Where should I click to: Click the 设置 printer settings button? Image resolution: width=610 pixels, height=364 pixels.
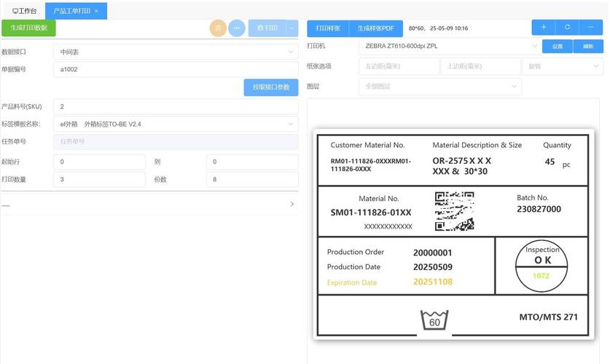pos(558,47)
